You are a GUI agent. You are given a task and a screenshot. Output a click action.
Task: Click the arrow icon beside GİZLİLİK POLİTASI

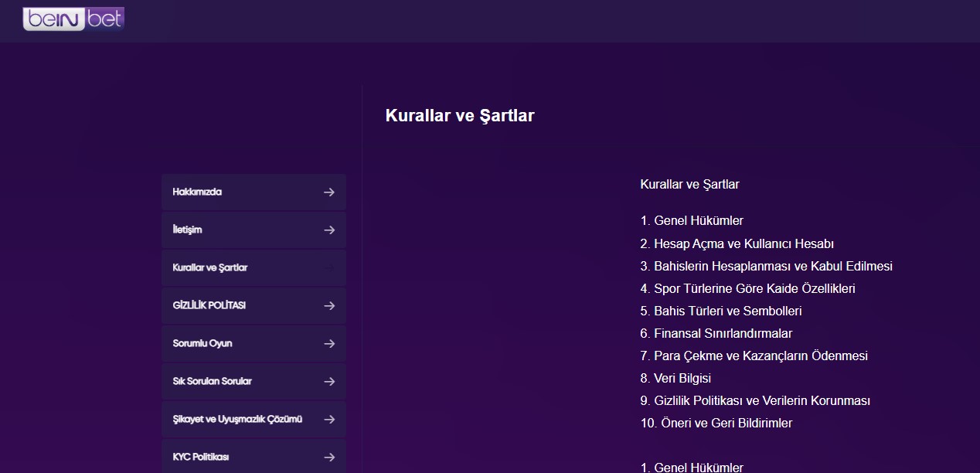(329, 305)
